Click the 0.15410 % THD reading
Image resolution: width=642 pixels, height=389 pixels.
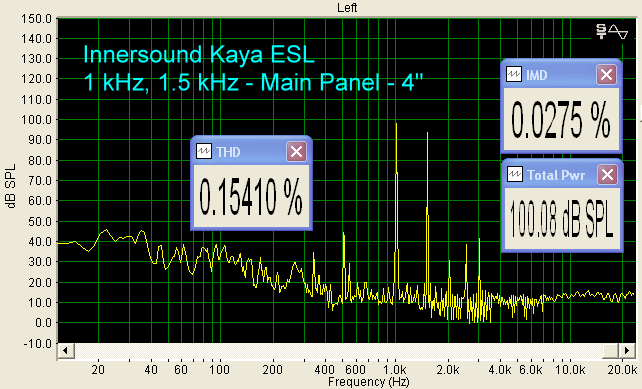click(x=251, y=197)
